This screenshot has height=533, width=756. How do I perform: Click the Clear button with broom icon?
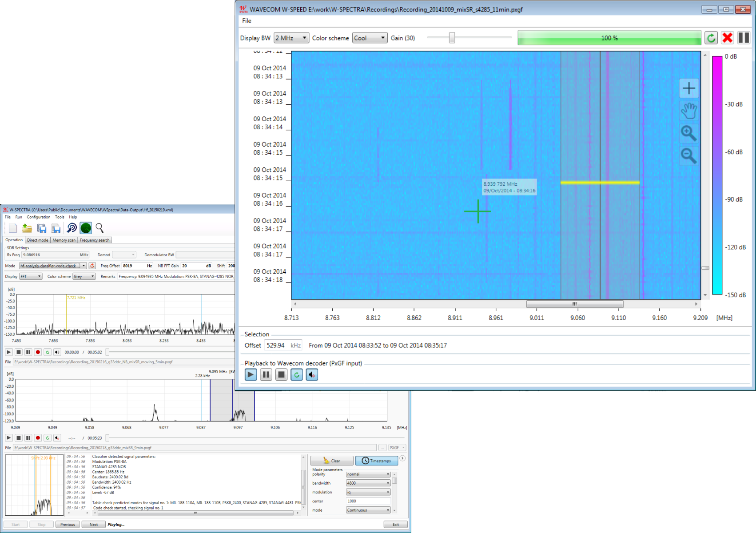(332, 461)
